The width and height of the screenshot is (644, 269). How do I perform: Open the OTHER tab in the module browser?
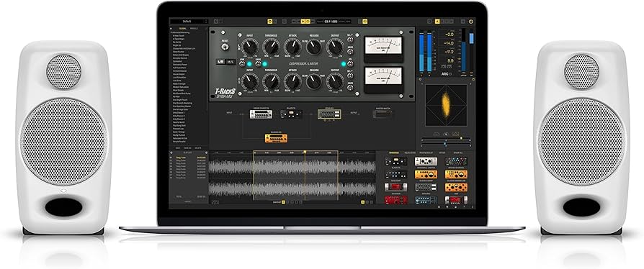442,152
